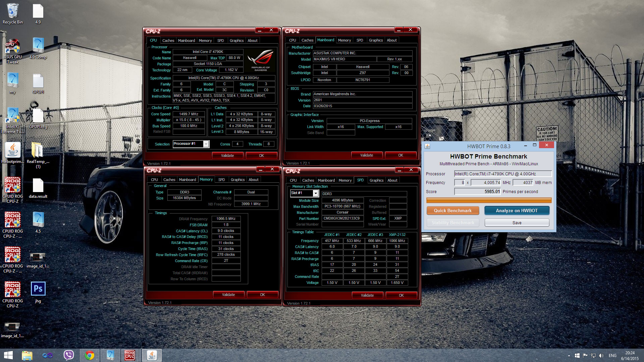Viewport: 644px width, 362px height.
Task: Switch to ROG CPU-Z taskbar button
Action: tap(130, 355)
